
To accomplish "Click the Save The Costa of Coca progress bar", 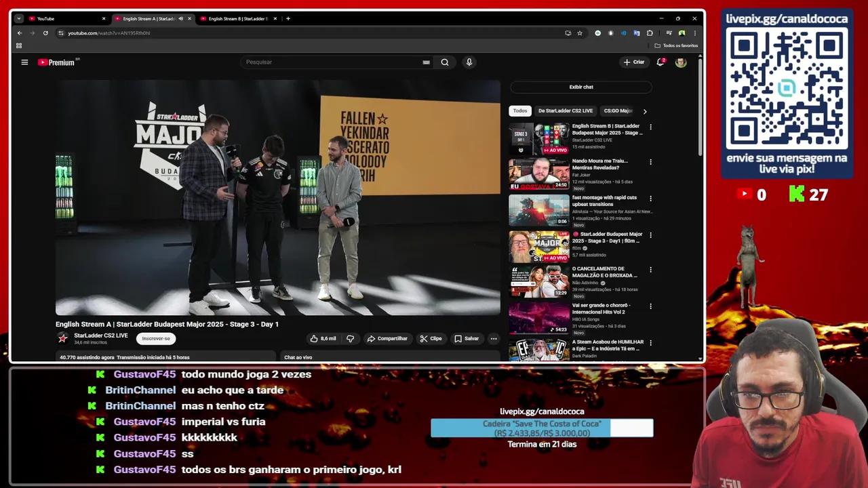I will click(542, 428).
